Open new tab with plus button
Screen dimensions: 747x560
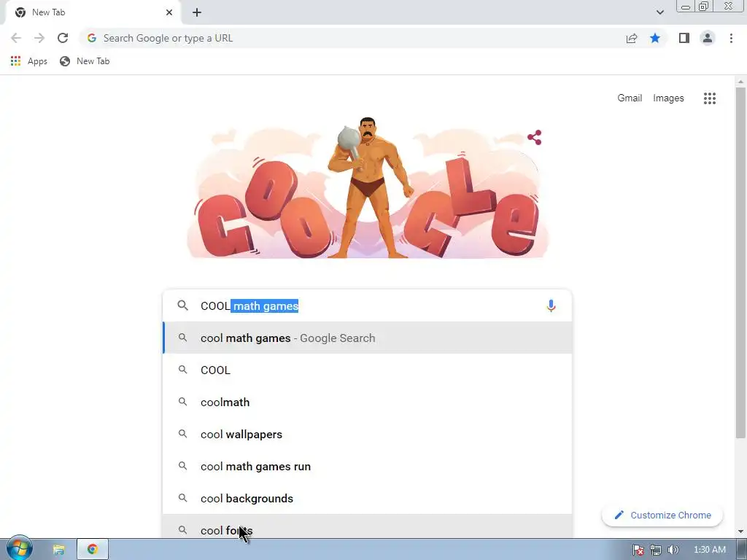(x=197, y=12)
